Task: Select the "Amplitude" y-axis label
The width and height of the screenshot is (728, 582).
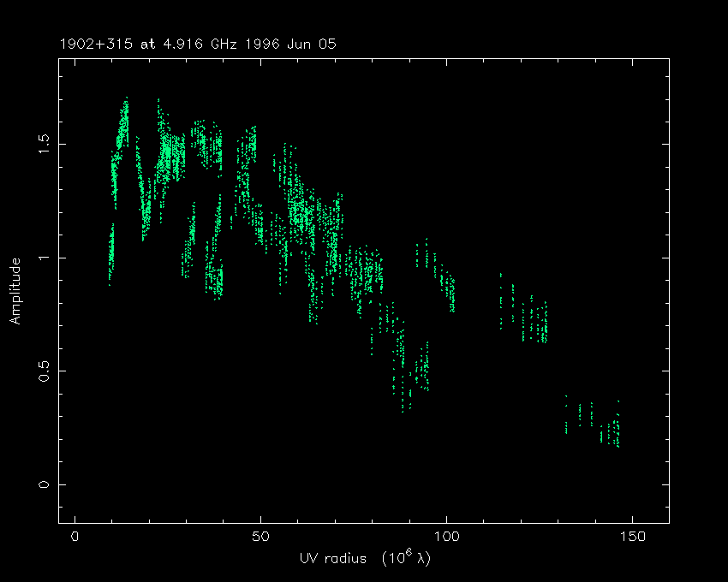Action: pyautogui.click(x=15, y=292)
